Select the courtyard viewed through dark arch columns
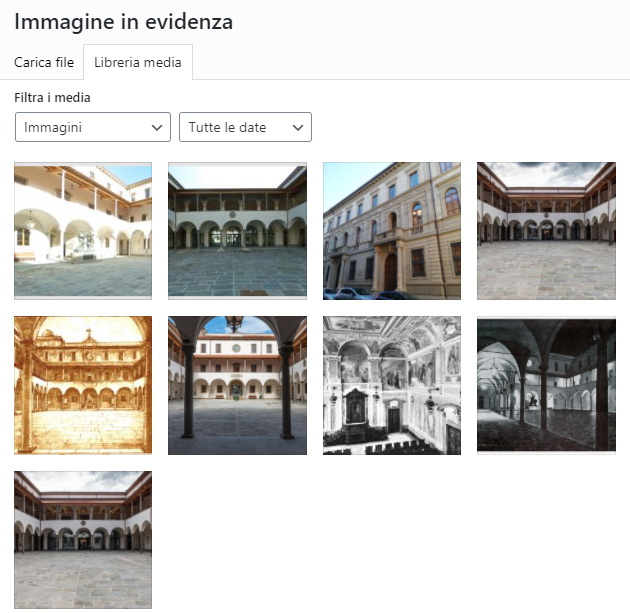This screenshot has width=630, height=613. coord(237,385)
